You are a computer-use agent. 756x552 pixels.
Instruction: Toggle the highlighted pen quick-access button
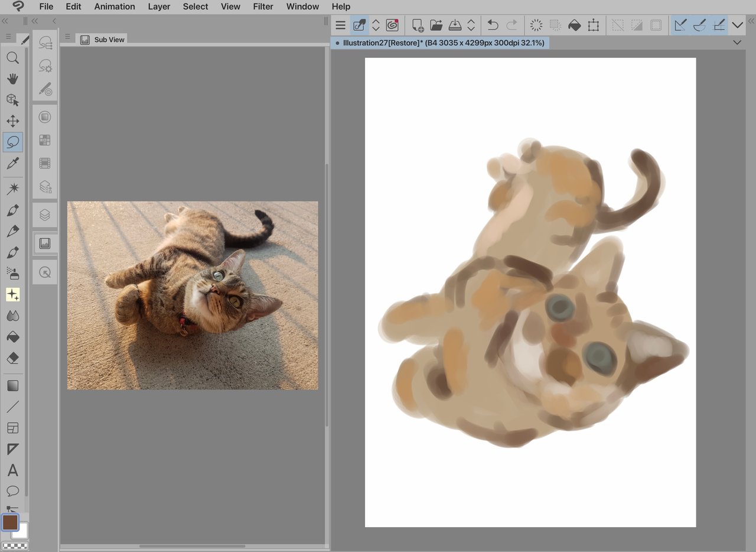click(x=359, y=25)
